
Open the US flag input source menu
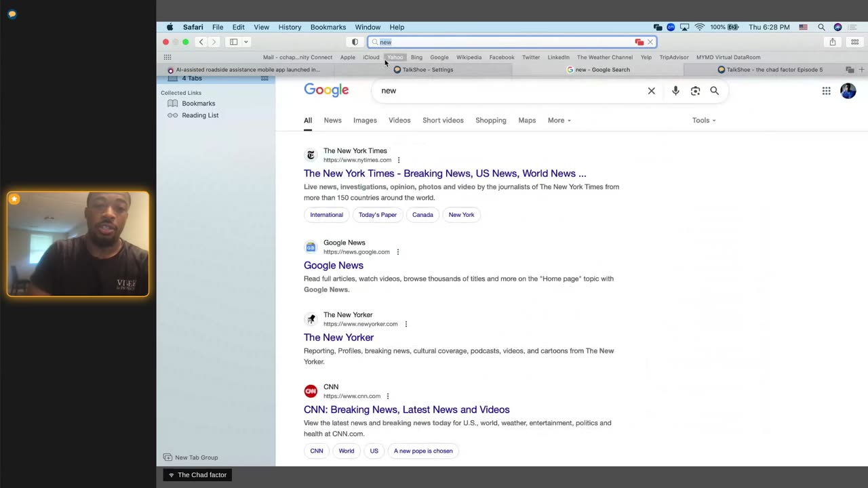pyautogui.click(x=803, y=27)
